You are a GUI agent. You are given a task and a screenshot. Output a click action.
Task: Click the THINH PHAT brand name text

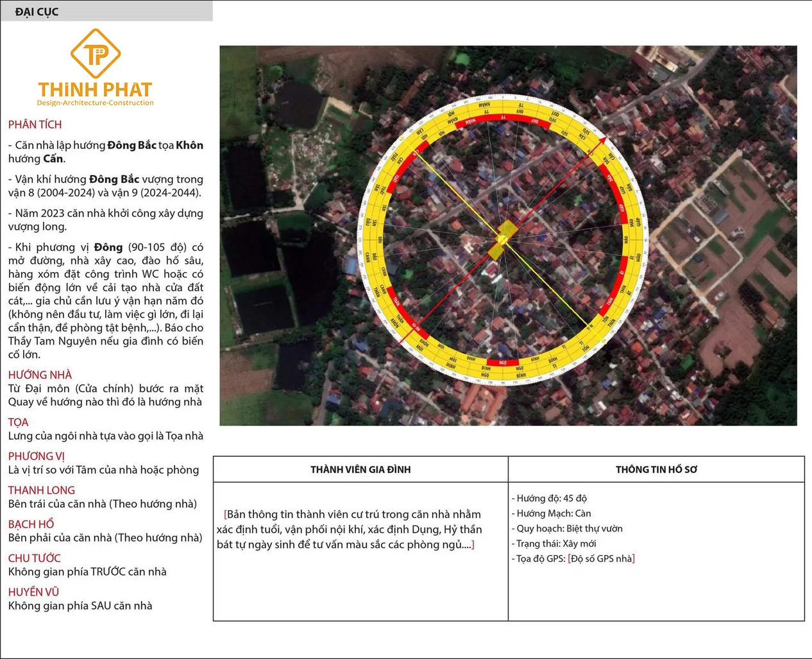click(x=95, y=90)
